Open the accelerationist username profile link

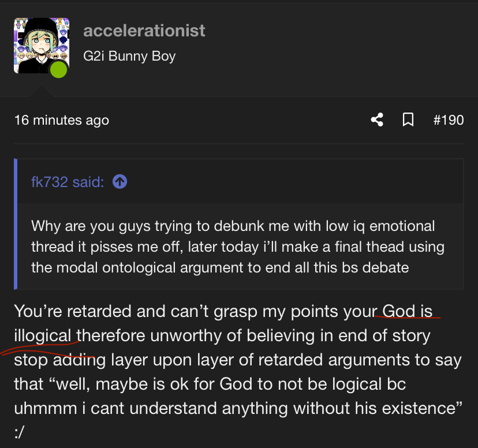point(144,31)
